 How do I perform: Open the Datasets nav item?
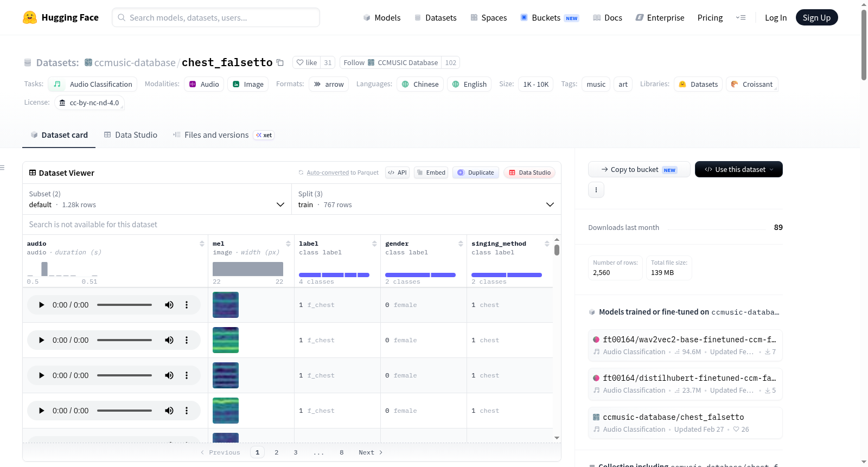(x=435, y=17)
